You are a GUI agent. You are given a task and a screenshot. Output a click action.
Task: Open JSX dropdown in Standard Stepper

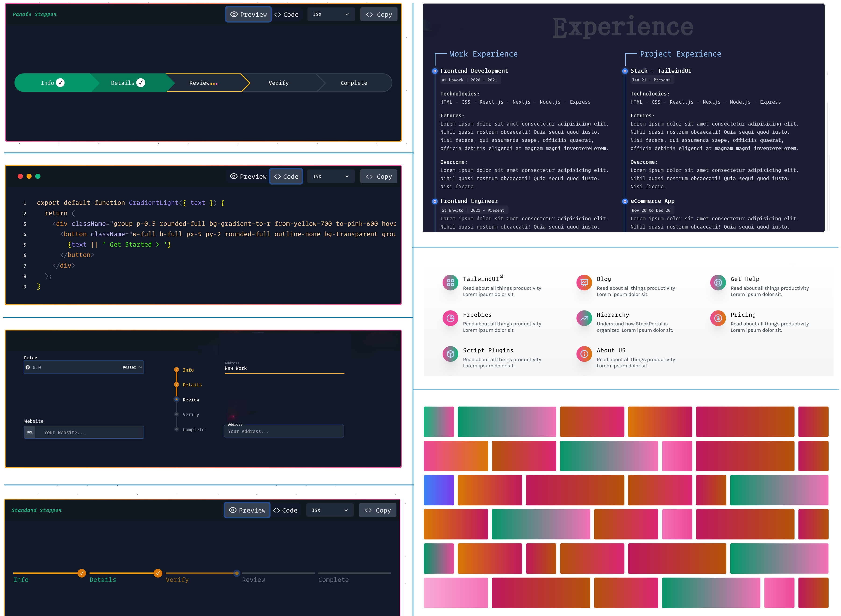pos(330,510)
